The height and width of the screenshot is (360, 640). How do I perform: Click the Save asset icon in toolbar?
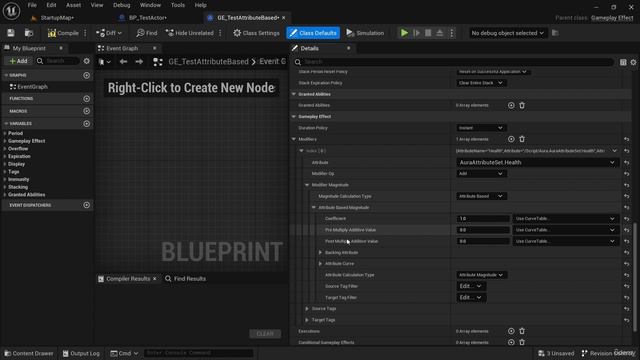[11, 33]
